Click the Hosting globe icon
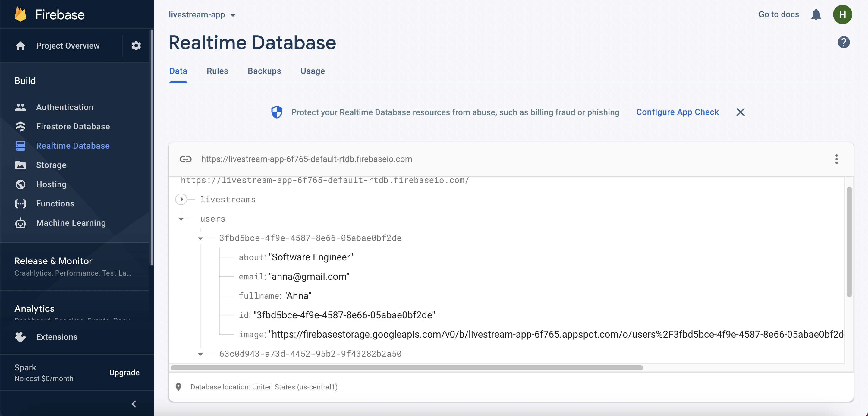868x416 pixels. coord(20,184)
